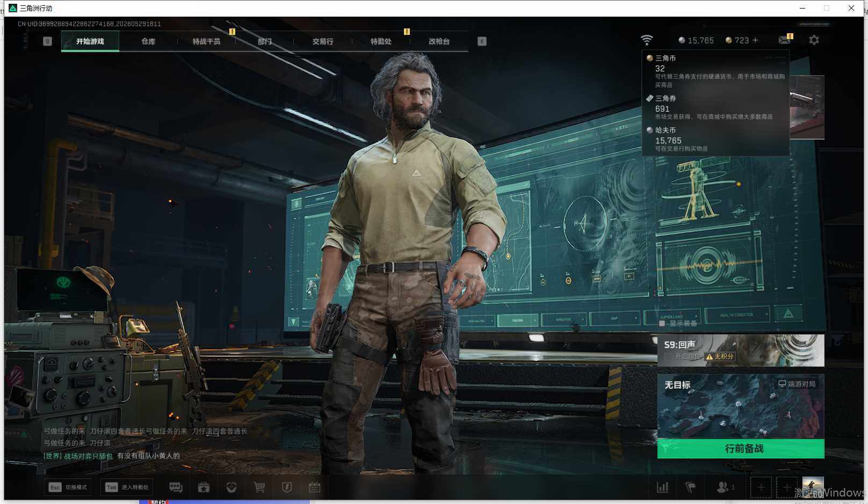Open the mailbox envelope icon
Screen dimensions: 868x504
click(785, 40)
